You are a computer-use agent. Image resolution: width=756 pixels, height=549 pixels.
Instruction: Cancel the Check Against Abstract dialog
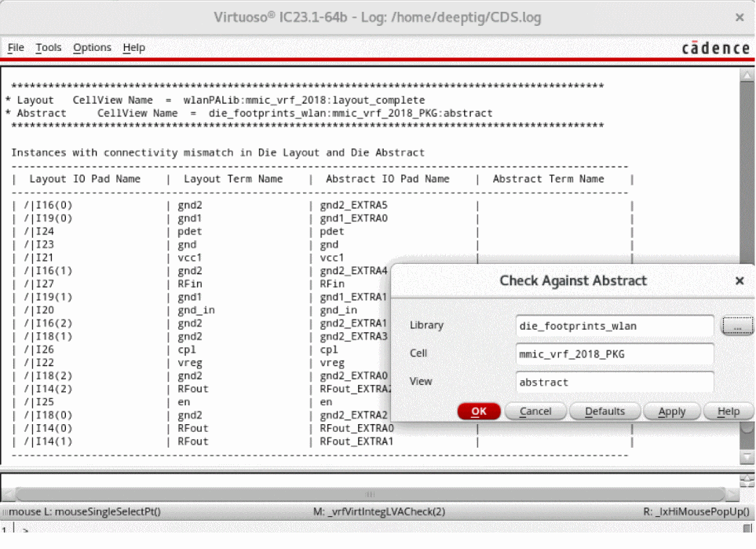535,411
